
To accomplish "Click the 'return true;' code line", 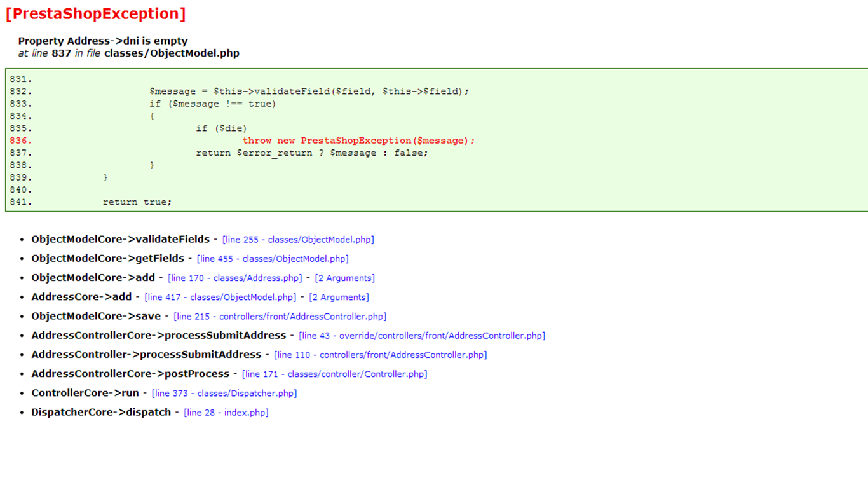I will tap(137, 202).
